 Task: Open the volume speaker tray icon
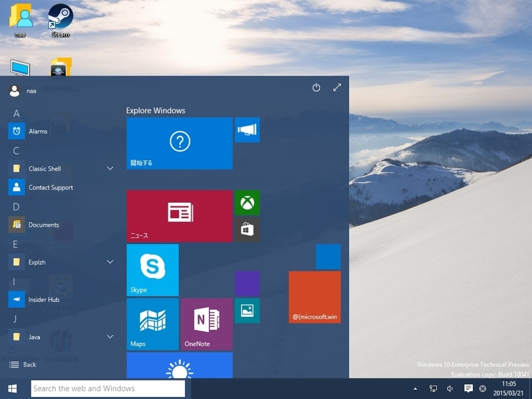(x=450, y=388)
